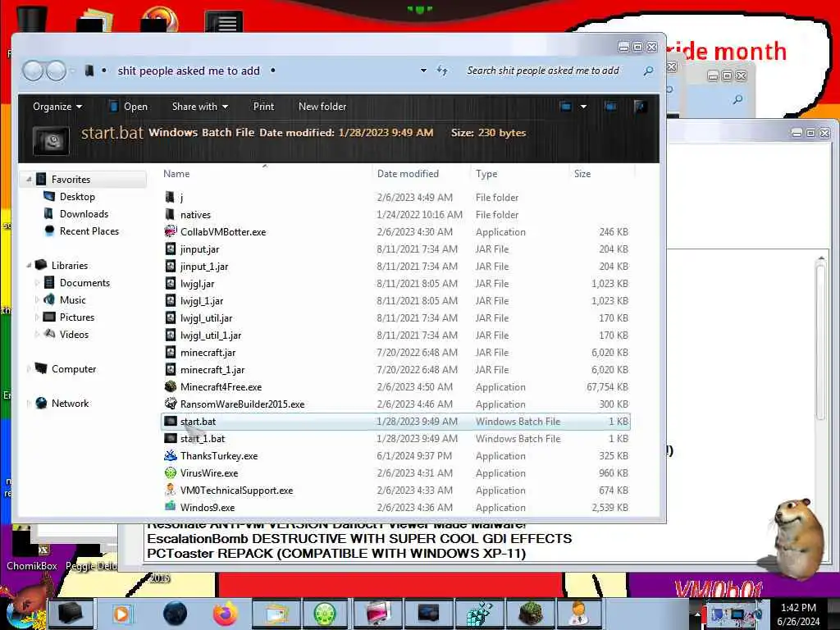The image size is (840, 630).
Task: Click the CollabVMBotter.exe file icon
Action: (x=171, y=231)
